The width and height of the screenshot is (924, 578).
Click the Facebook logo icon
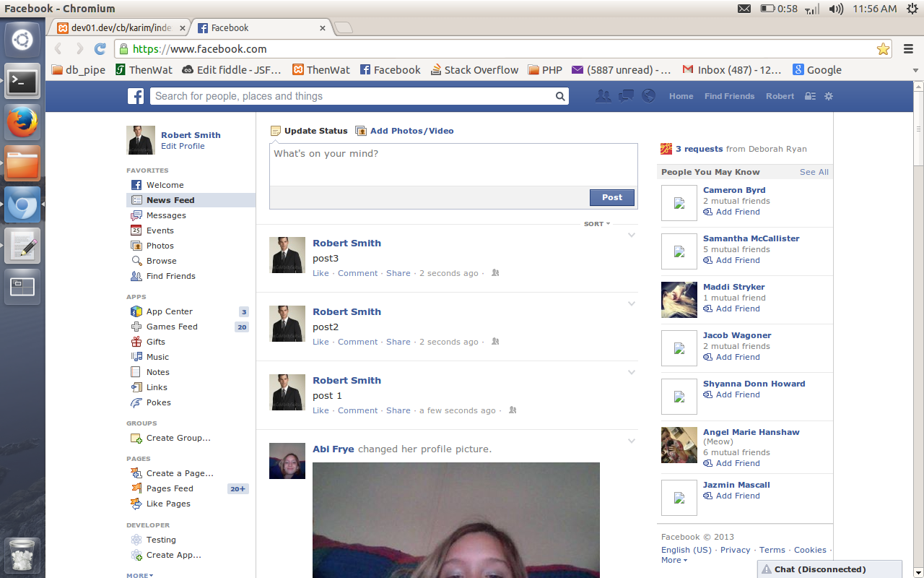point(135,95)
